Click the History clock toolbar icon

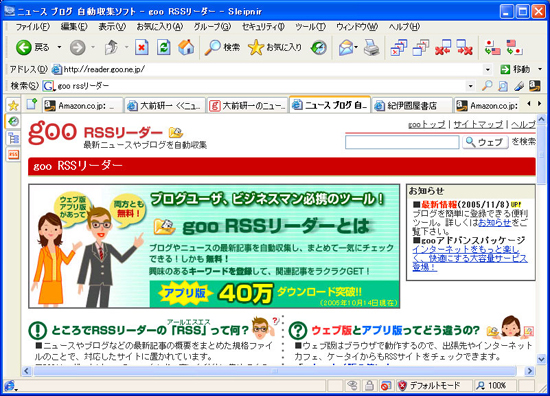318,47
